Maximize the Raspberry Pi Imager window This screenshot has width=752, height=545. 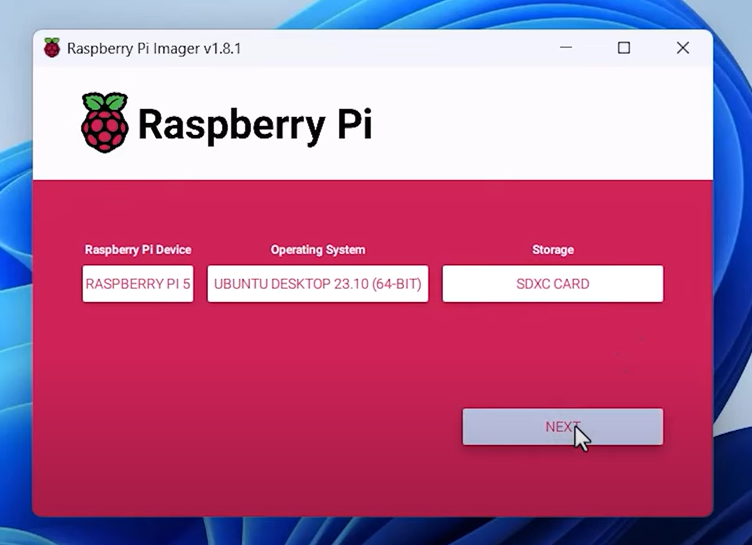click(x=623, y=47)
